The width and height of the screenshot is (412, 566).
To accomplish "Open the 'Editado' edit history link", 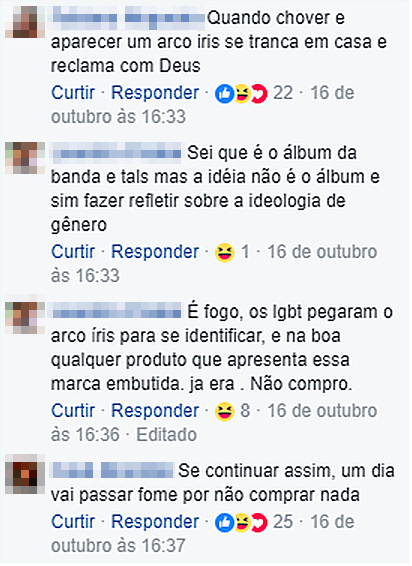I will tap(166, 435).
